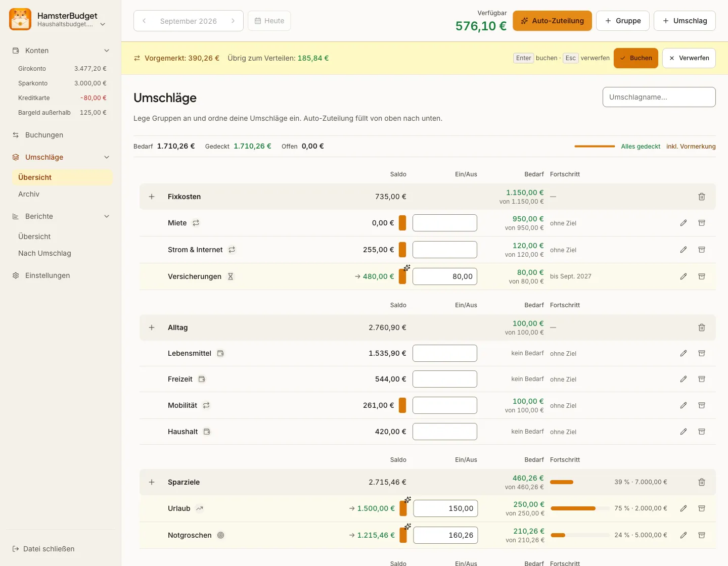
Task: Archive the Miete envelope
Action: [x=702, y=223]
